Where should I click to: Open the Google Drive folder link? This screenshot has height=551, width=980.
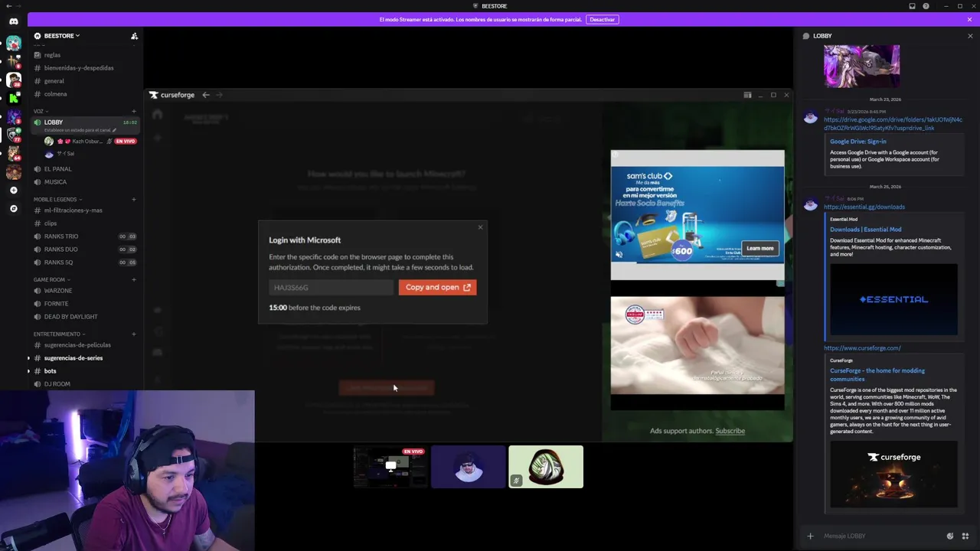[893, 123]
